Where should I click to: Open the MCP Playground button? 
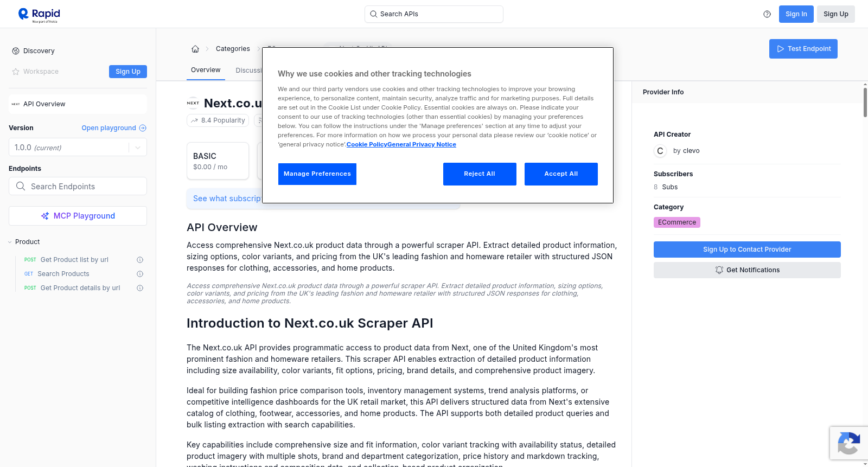point(78,216)
